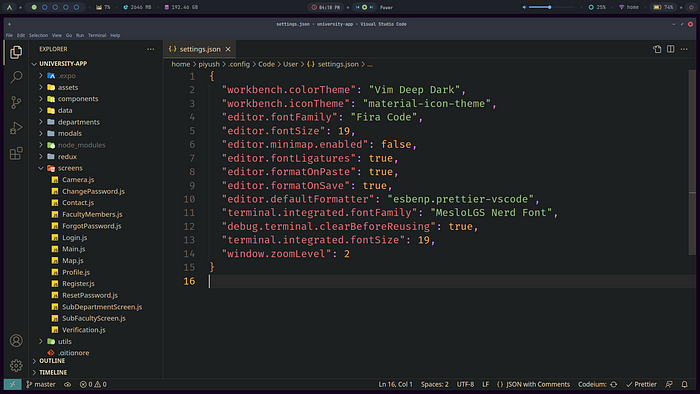Image resolution: width=700 pixels, height=394 pixels.
Task: Open the Extensions view
Action: (17, 154)
